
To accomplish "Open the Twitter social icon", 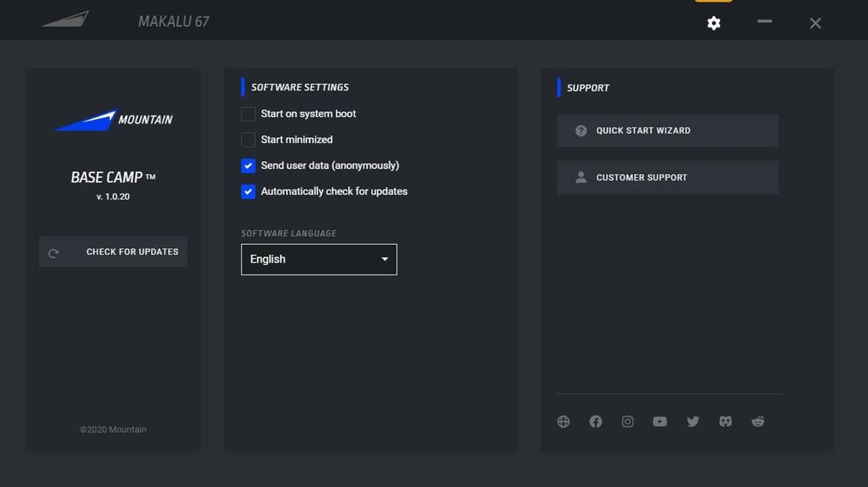I will pos(693,422).
